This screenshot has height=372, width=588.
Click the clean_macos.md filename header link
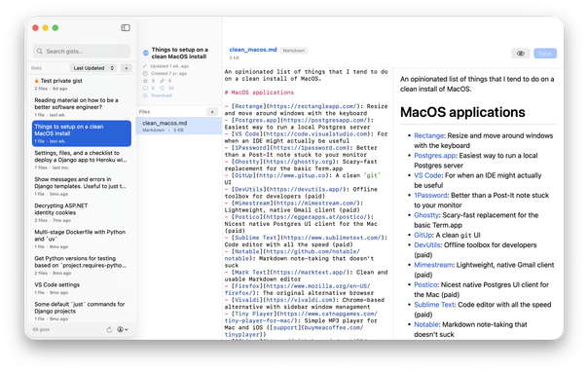[253, 50]
